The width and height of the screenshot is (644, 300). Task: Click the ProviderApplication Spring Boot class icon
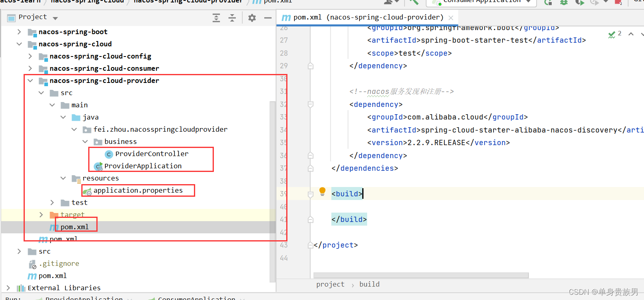(x=98, y=166)
